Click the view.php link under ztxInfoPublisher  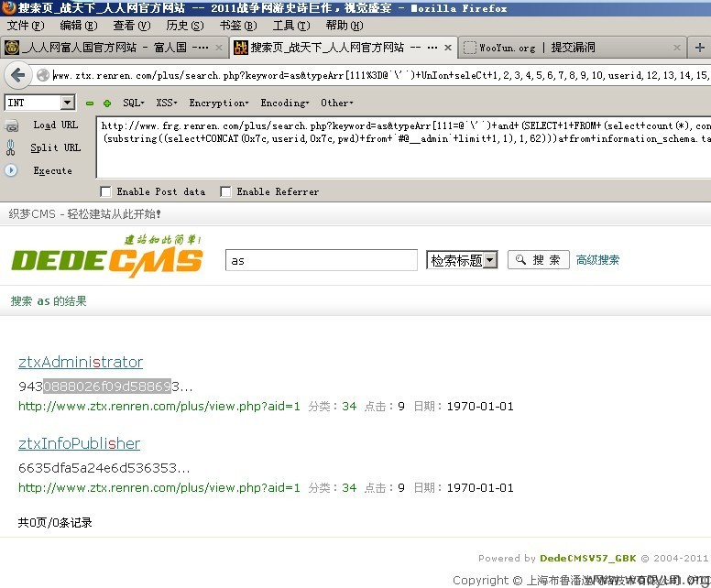click(159, 488)
